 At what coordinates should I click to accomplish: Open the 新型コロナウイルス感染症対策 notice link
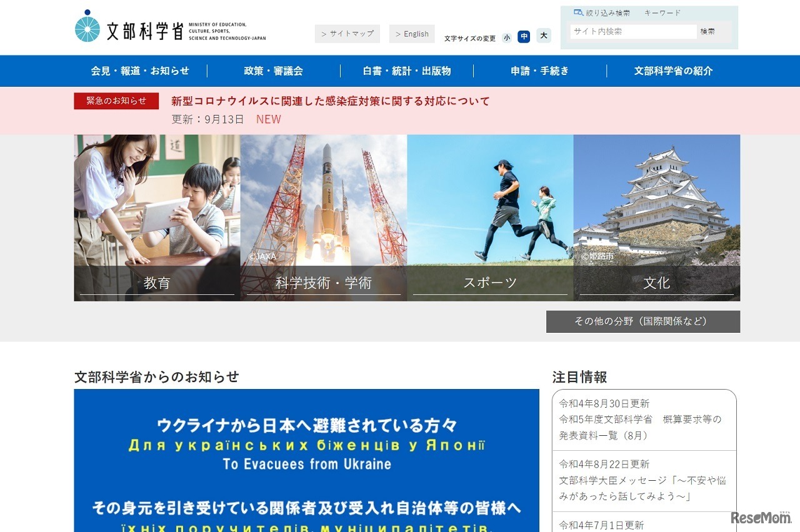(x=331, y=101)
